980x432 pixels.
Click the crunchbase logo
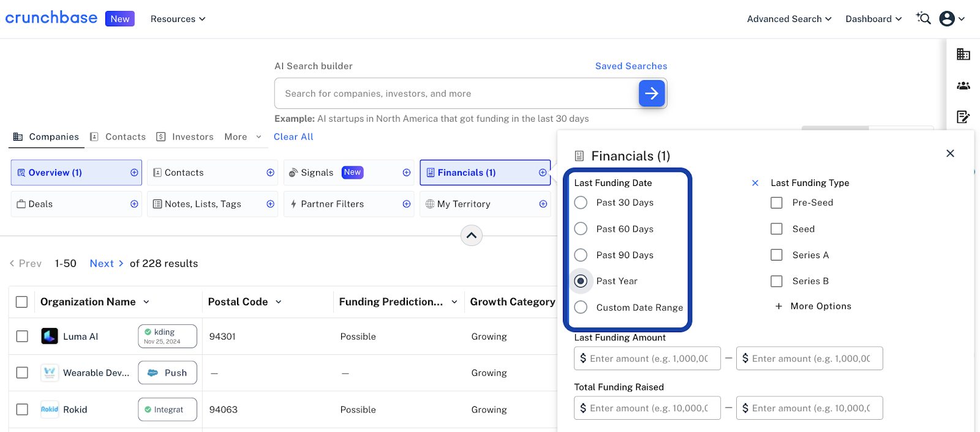click(51, 18)
